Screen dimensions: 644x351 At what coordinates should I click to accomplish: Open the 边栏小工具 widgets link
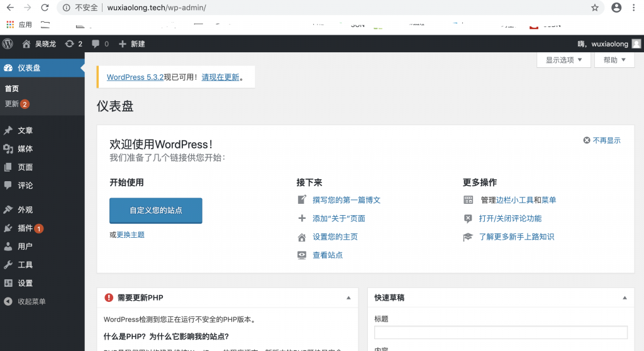point(514,200)
